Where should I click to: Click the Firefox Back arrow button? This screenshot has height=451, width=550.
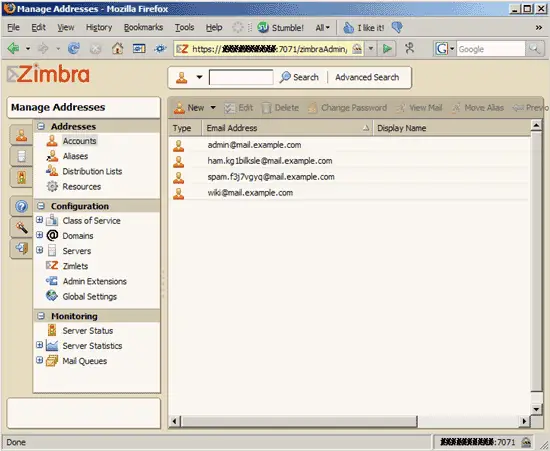tap(14, 48)
